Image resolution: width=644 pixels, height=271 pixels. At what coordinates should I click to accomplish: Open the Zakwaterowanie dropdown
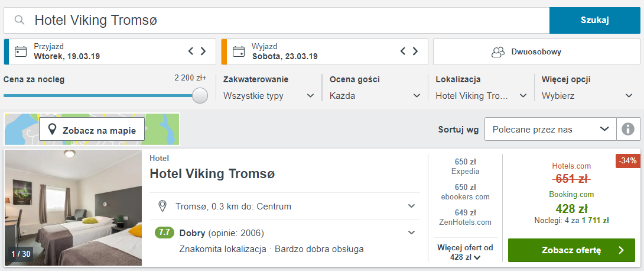[269, 96]
